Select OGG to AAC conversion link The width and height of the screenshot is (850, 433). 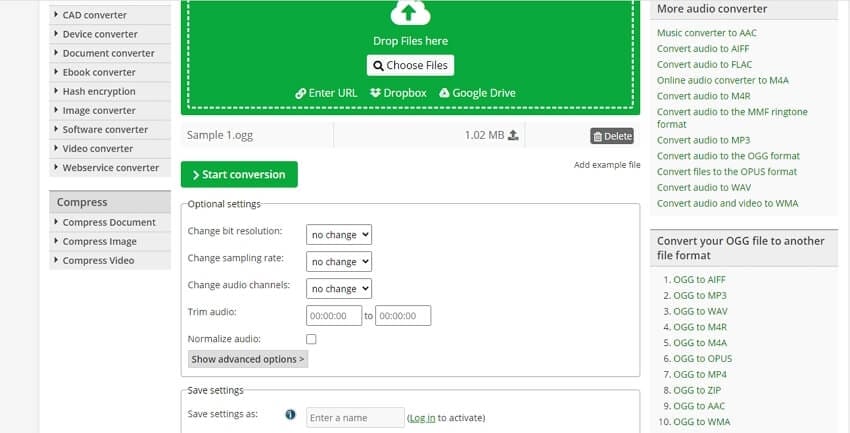coord(699,406)
